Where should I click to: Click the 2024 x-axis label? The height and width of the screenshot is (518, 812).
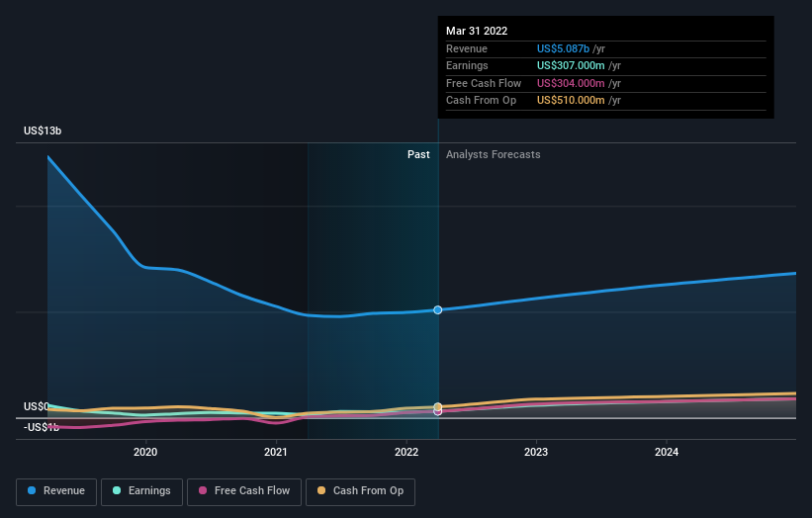[x=667, y=452]
